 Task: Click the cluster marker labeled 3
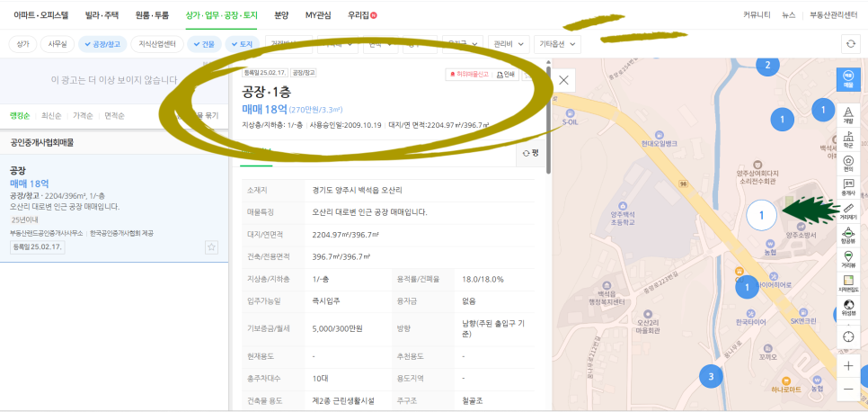pos(712,377)
